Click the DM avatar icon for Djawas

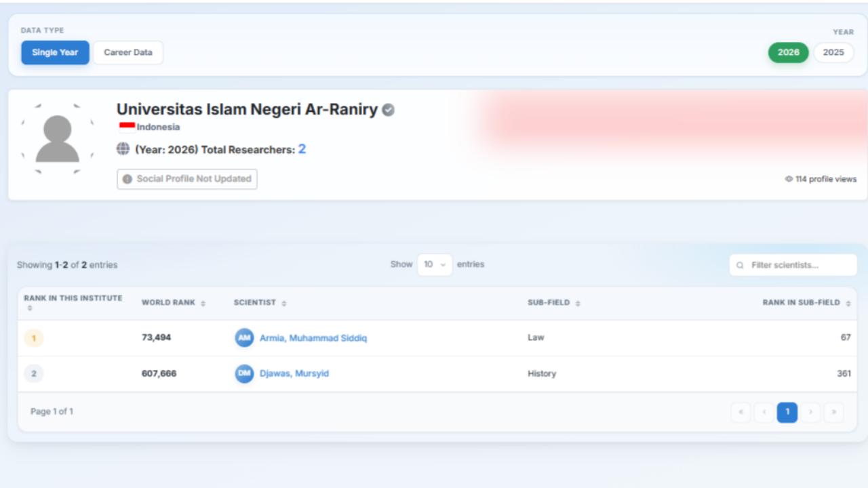pos(244,373)
